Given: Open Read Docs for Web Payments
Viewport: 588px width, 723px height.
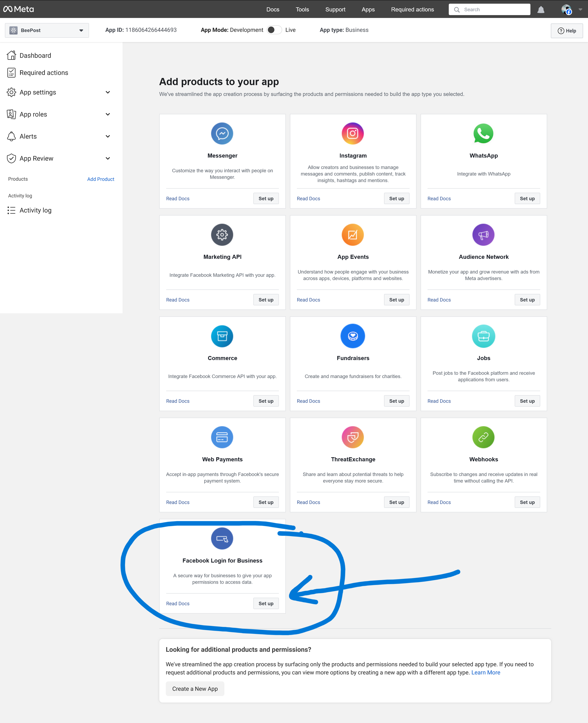Looking at the screenshot, I should click(177, 503).
